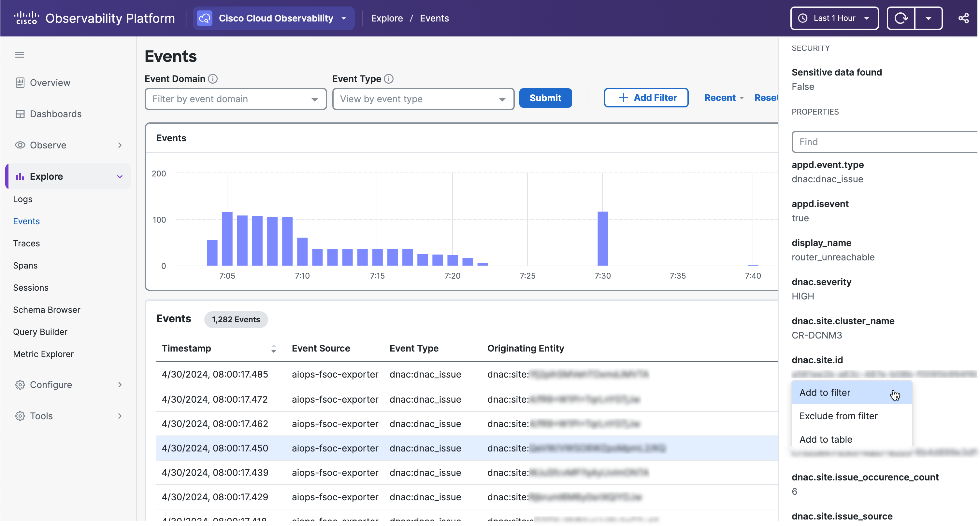
Task: Open Sessions in the sidebar
Action: pos(30,287)
